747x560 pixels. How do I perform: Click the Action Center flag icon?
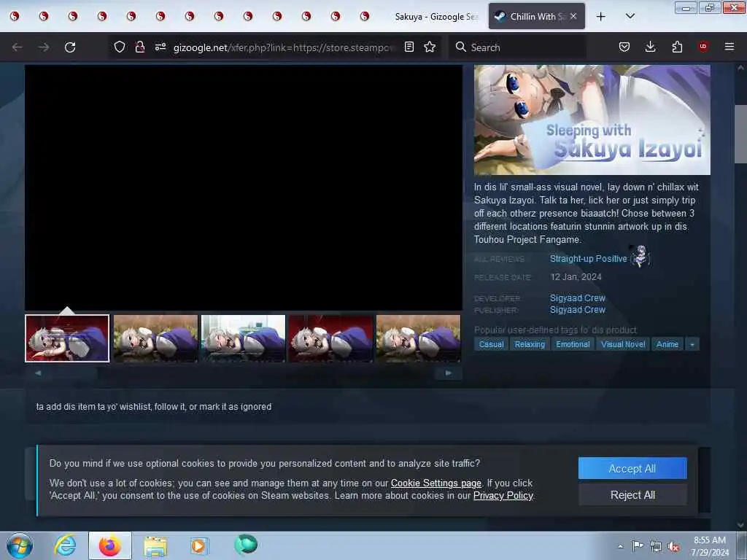[x=638, y=545]
